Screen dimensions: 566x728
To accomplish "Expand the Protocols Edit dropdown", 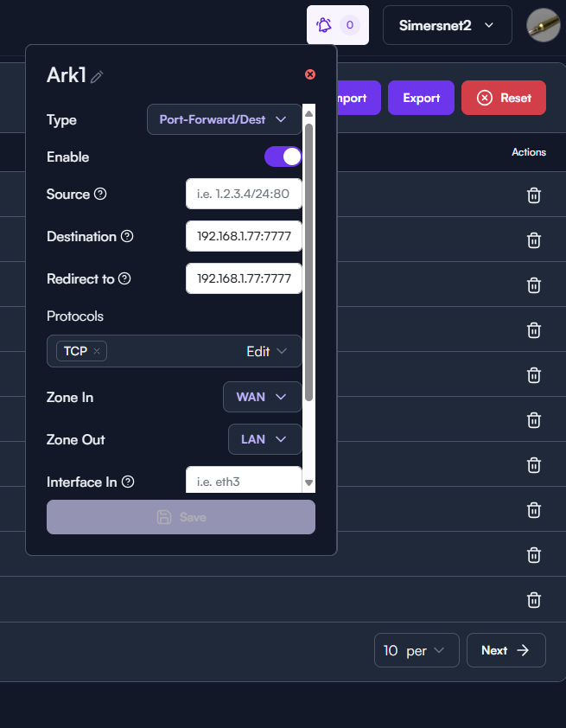I will click(267, 352).
